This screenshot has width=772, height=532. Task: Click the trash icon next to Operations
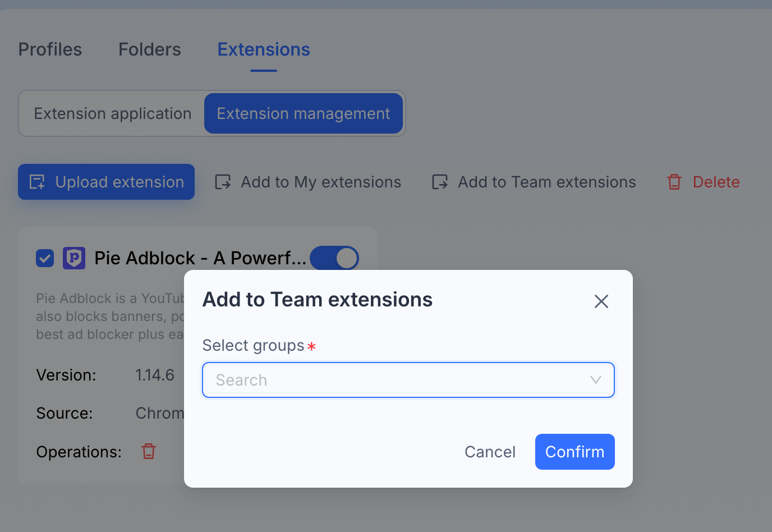(x=149, y=451)
